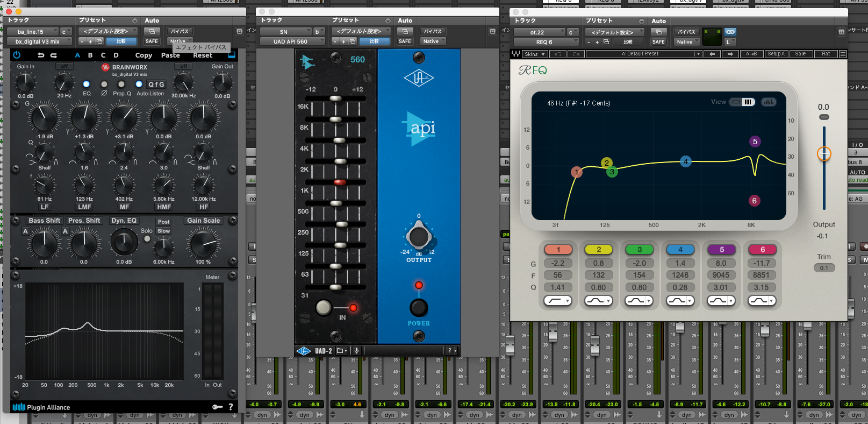Open automation enable icon in UAD API 560 header
Viewport: 868px width, 424px height.
tap(405, 31)
